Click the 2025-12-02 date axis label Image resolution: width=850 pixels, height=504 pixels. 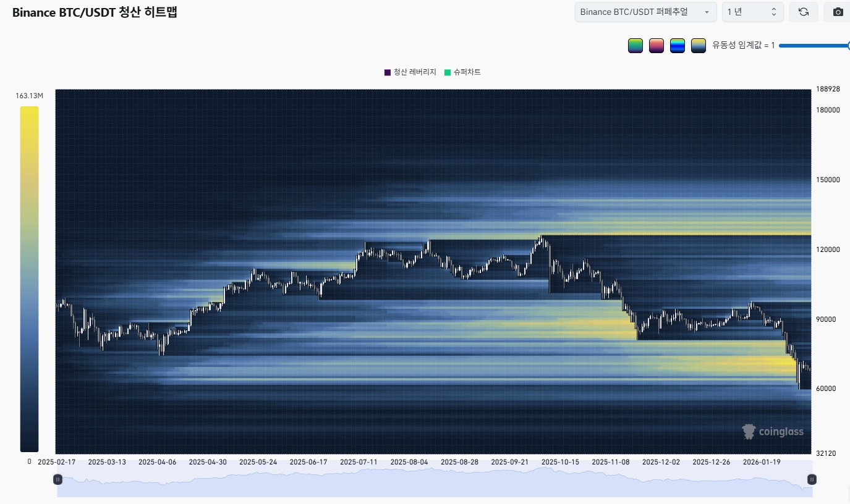pyautogui.click(x=661, y=461)
